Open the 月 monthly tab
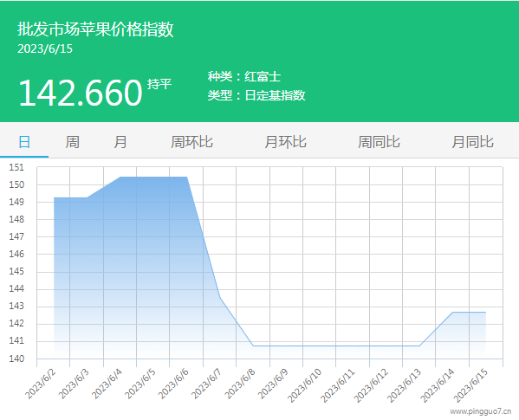This screenshot has width=519, height=420. (x=120, y=142)
